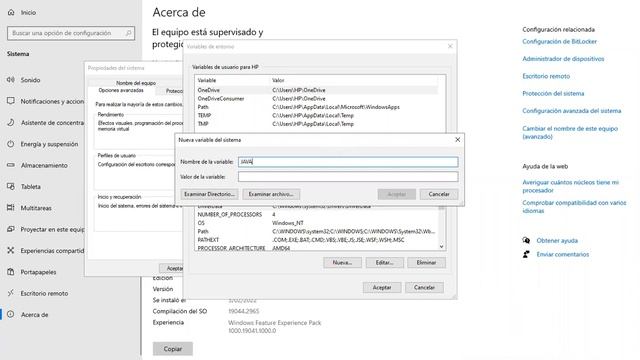The height and width of the screenshot is (360, 640).
Task: Select system Path variable row with system32
Action: [317, 231]
